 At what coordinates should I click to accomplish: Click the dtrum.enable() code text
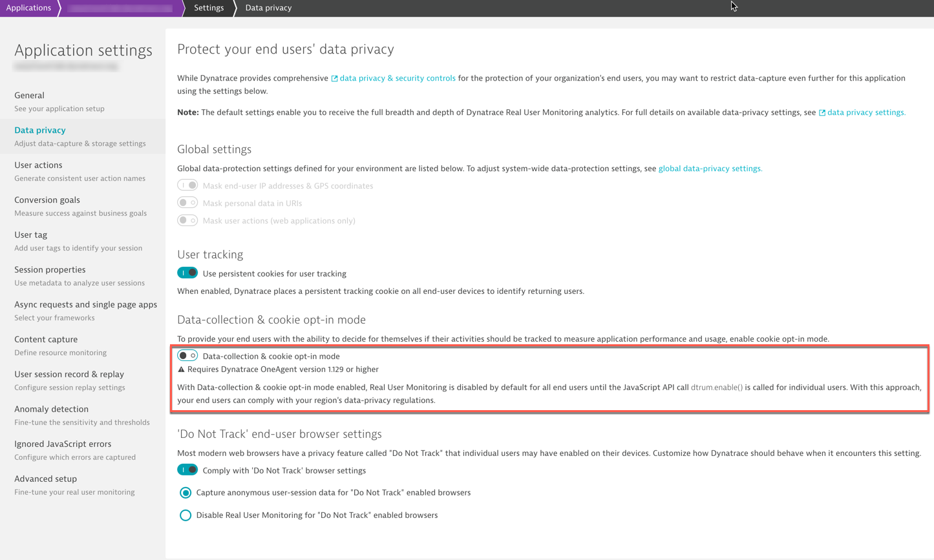[x=717, y=388]
